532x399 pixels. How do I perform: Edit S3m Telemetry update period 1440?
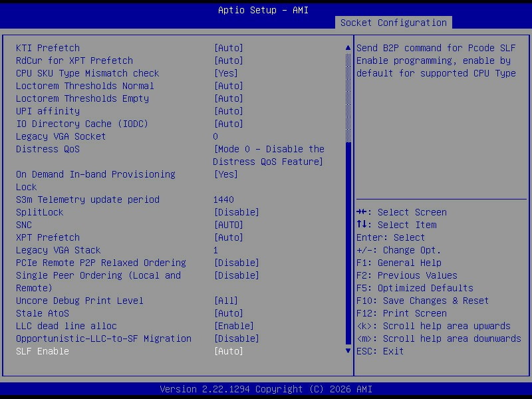(223, 199)
